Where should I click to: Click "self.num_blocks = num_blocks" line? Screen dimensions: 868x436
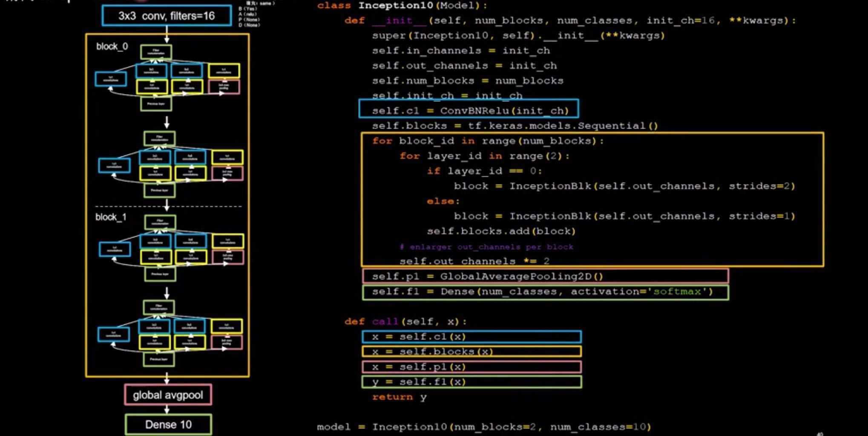pyautogui.click(x=468, y=80)
